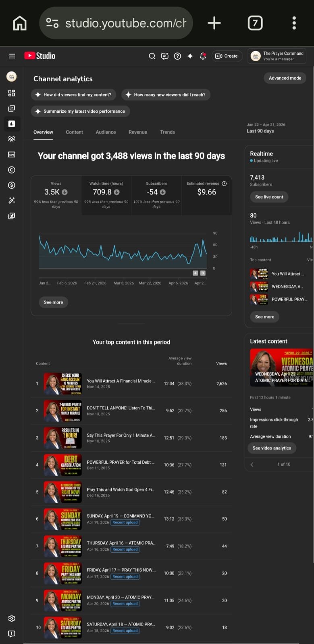Image resolution: width=314 pixels, height=644 pixels.
Task: Open browser three-dot overflow menu
Action: click(294, 23)
